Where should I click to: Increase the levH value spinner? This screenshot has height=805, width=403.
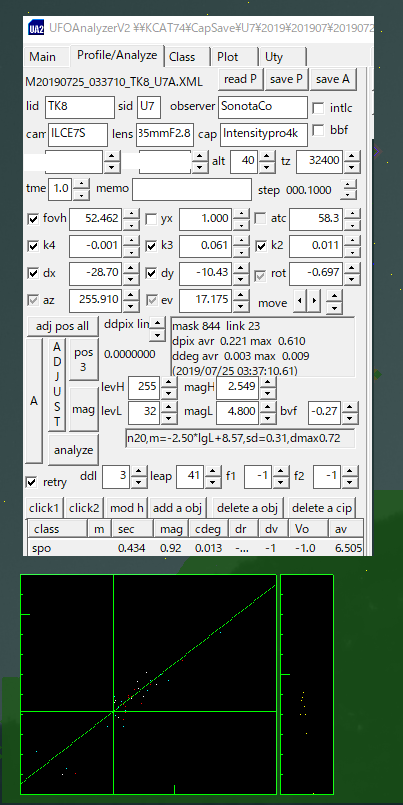pos(169,381)
